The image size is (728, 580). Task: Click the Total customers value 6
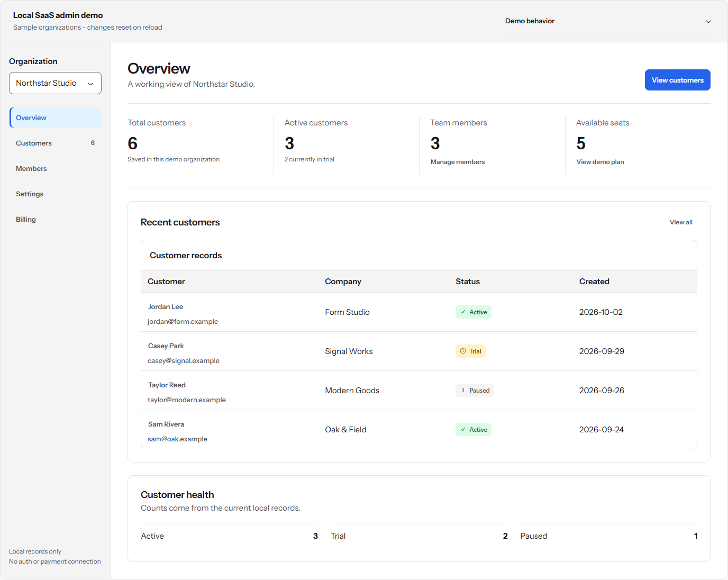(133, 143)
